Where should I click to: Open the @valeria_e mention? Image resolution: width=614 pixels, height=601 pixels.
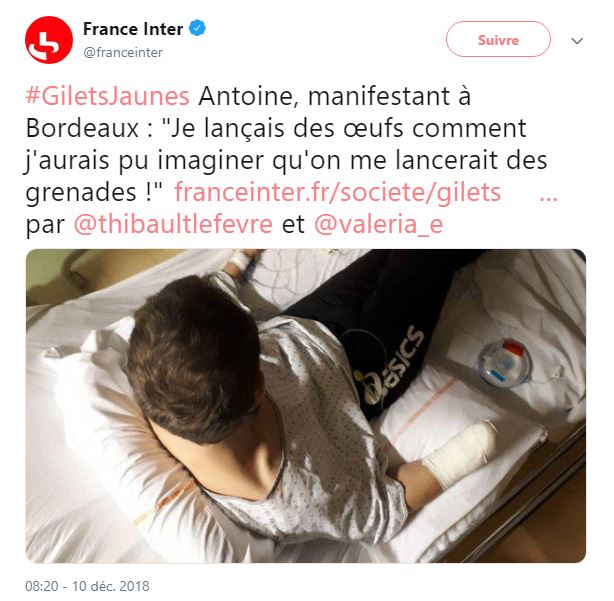pyautogui.click(x=378, y=224)
